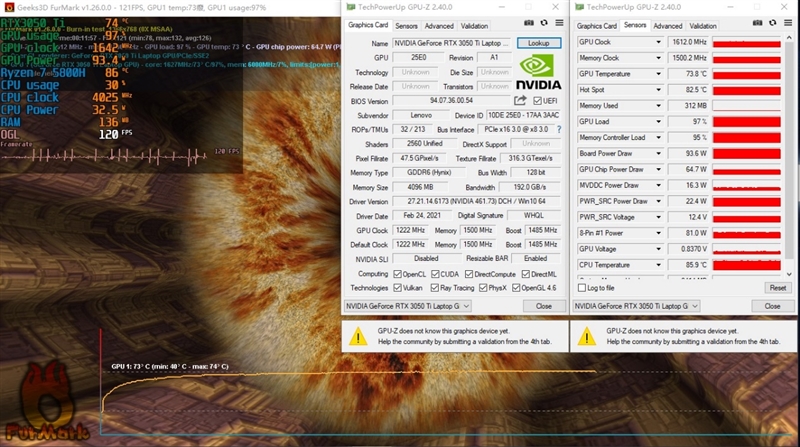The width and height of the screenshot is (800, 447).
Task: Click scroll up arrow in Sensors list
Action: click(789, 38)
